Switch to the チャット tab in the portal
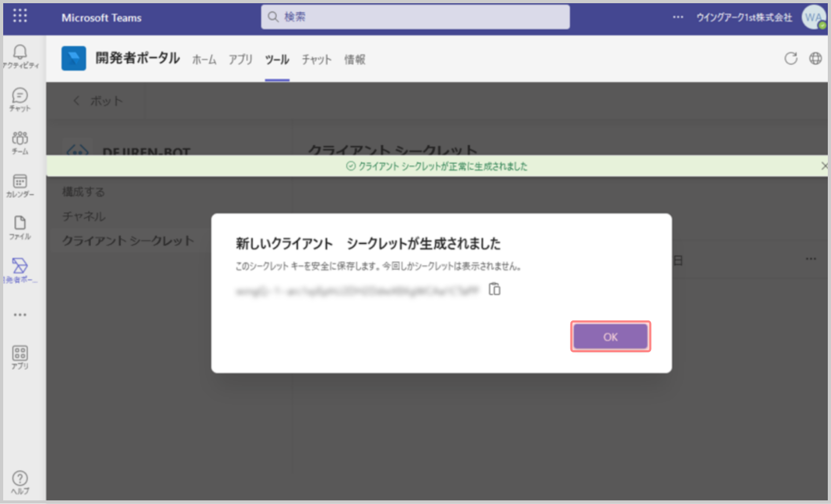The image size is (831, 504). coord(316,60)
